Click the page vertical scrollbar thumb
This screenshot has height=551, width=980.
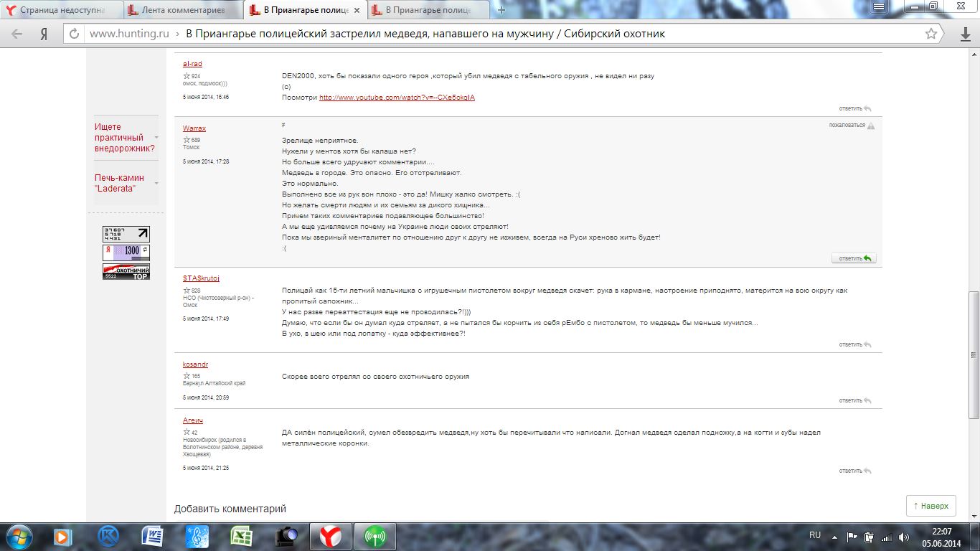coord(974,355)
